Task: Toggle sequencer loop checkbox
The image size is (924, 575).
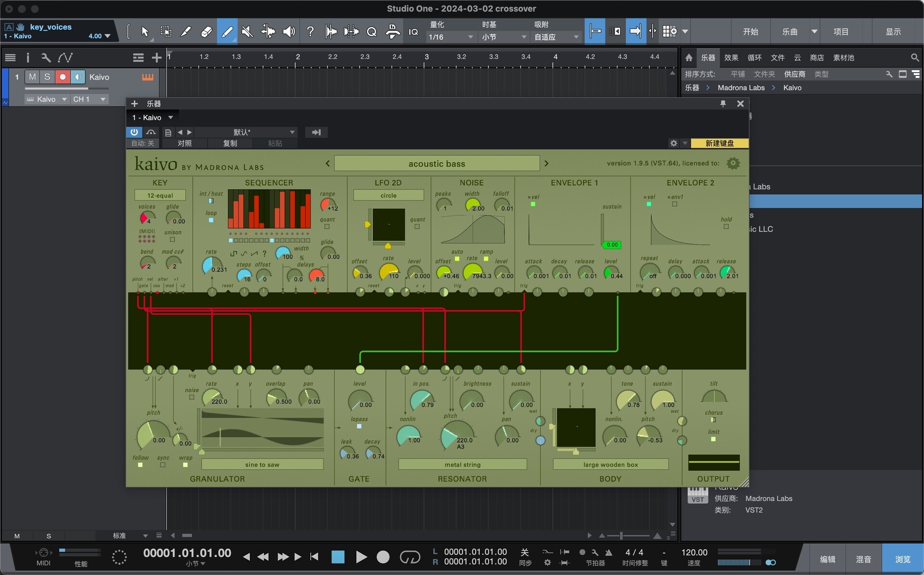Action: (211, 220)
